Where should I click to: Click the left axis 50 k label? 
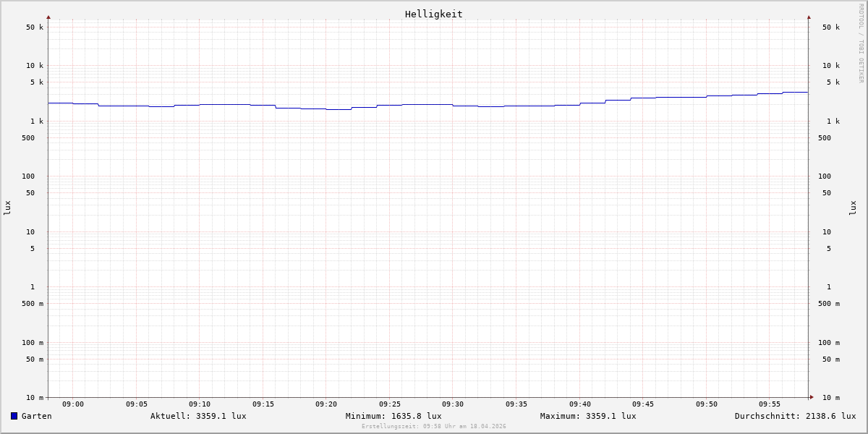(x=35, y=27)
